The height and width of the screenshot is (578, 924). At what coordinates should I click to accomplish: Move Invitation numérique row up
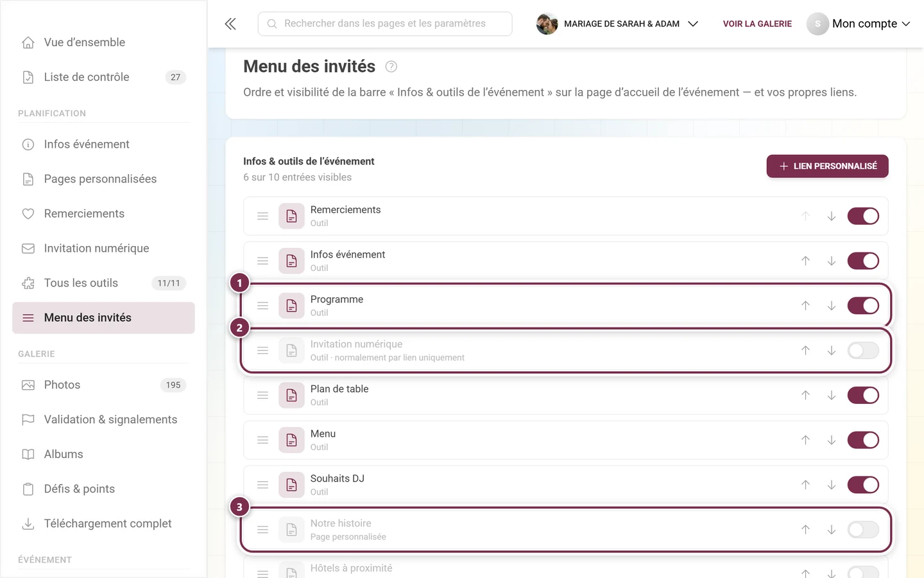[805, 351]
